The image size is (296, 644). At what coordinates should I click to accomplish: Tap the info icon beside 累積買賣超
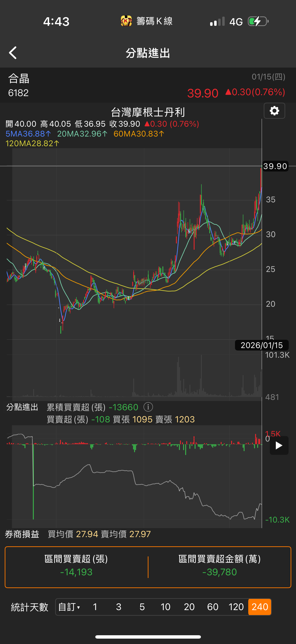[x=148, y=407]
